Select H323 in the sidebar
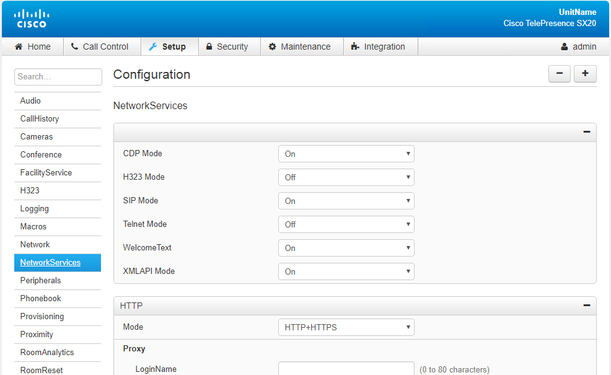611x375 pixels. [x=58, y=191]
